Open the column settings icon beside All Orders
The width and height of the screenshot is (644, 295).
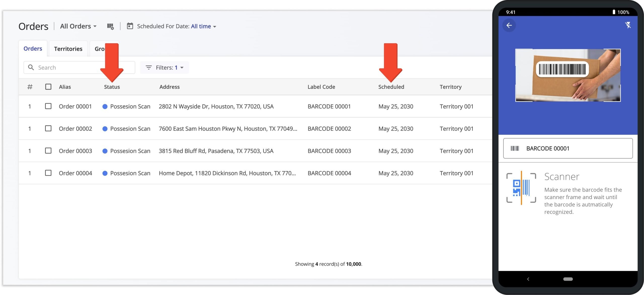click(x=110, y=26)
